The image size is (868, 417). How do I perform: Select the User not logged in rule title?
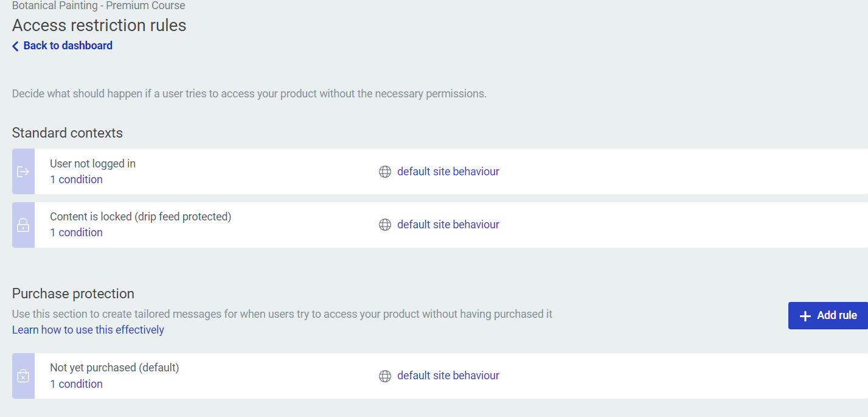click(92, 164)
